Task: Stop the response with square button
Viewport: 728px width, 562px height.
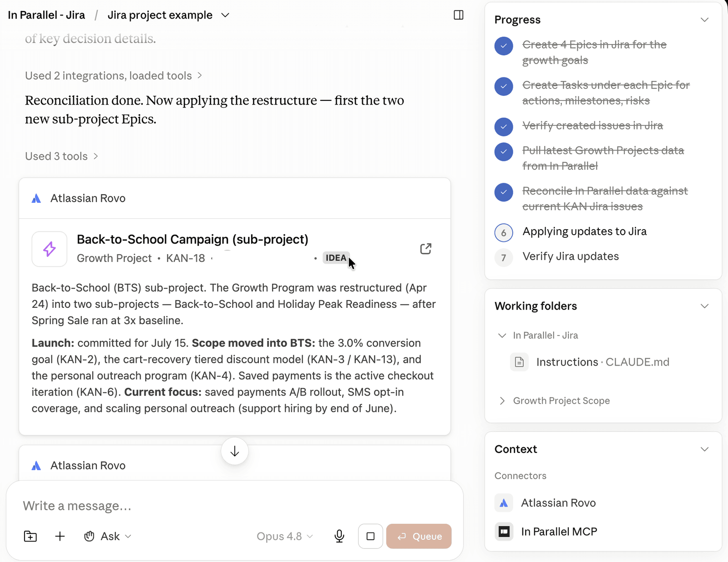Action: [371, 536]
